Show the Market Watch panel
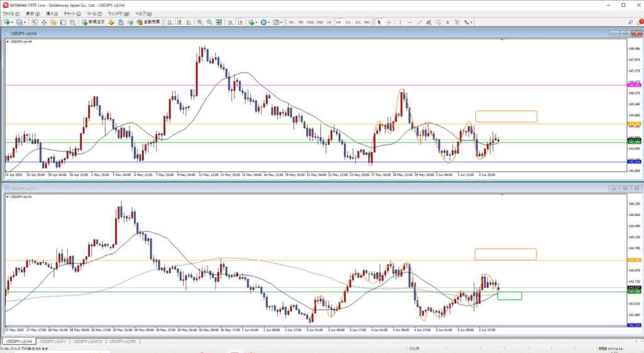Viewport: 644px width, 353px height. (35, 22)
